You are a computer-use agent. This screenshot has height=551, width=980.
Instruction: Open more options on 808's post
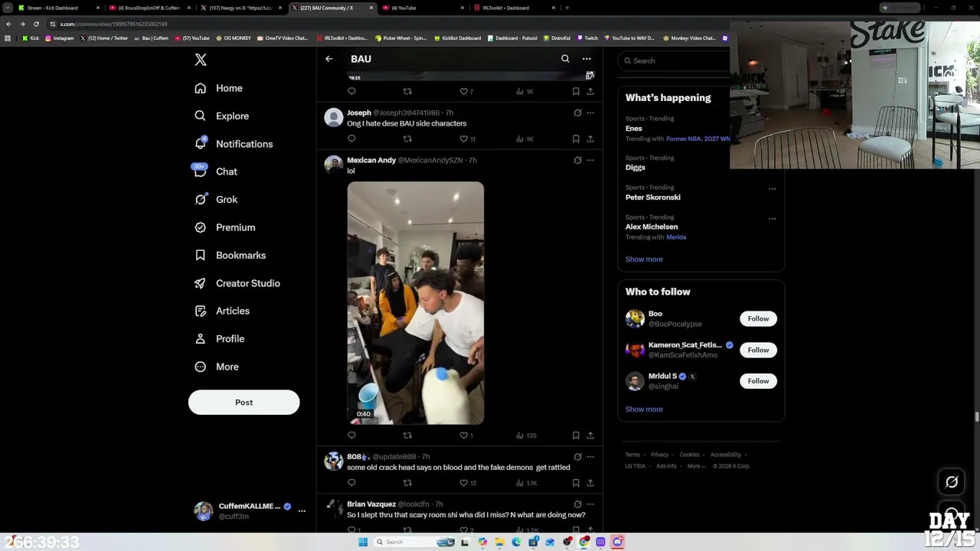coord(590,457)
